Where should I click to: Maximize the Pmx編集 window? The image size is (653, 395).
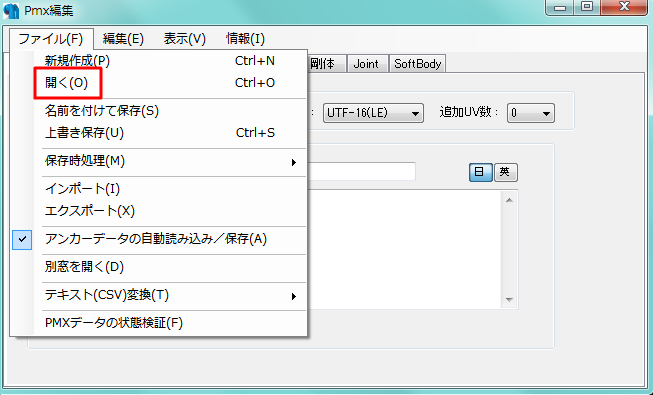click(x=587, y=7)
